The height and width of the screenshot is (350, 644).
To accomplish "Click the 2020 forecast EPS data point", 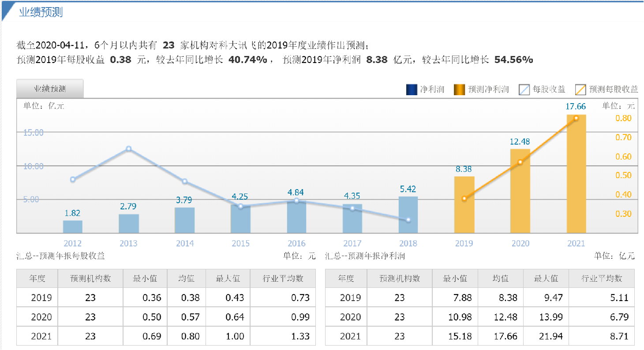I will (x=520, y=162).
